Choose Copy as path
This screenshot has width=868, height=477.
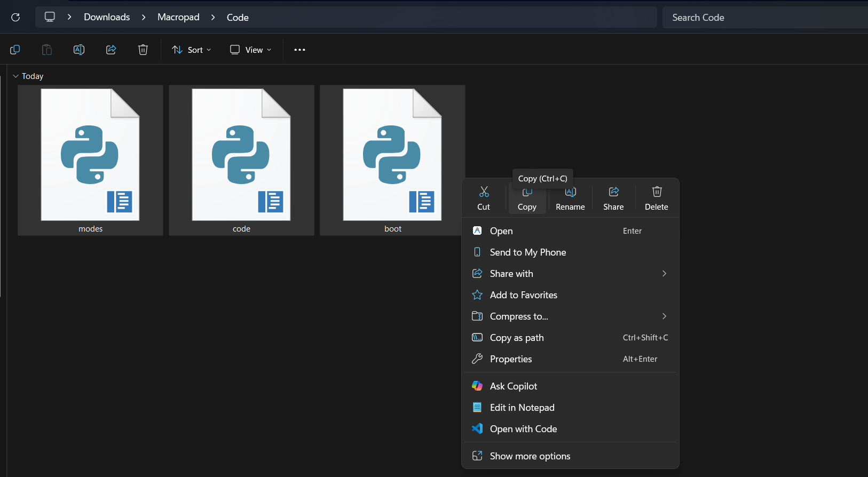tap(570, 338)
